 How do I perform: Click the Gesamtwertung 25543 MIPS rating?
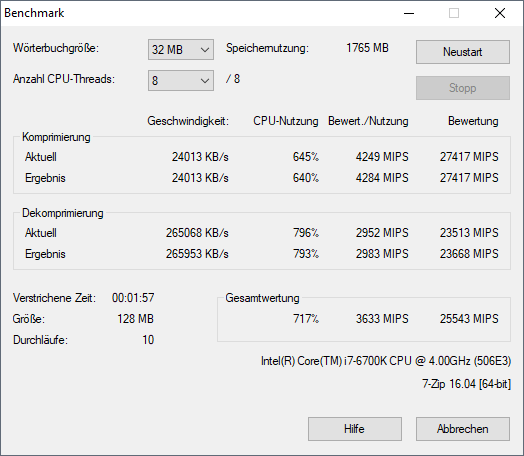469,319
